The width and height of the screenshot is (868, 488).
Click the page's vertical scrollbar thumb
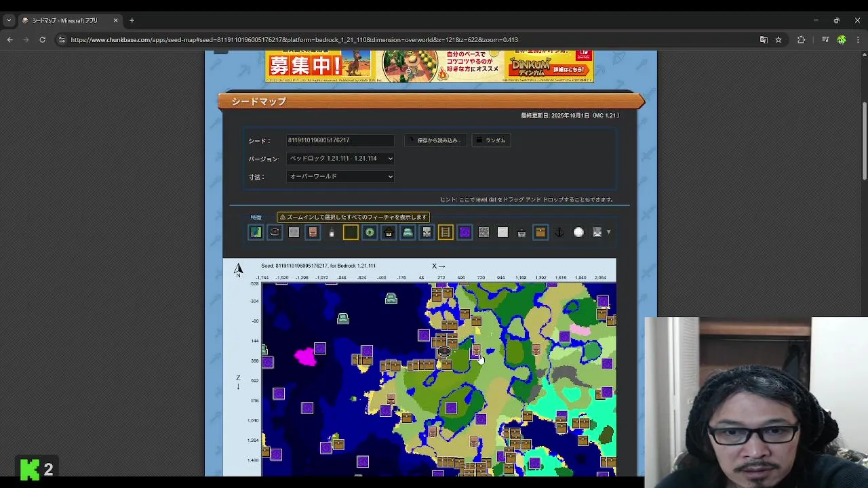point(864,140)
